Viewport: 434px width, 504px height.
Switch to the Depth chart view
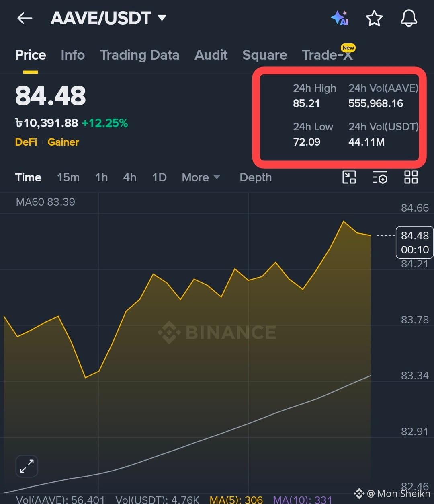256,177
